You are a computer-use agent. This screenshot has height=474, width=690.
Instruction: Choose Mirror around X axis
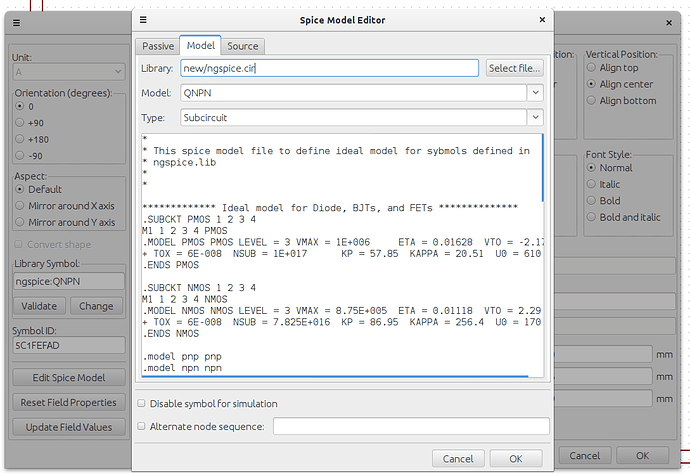click(x=20, y=206)
